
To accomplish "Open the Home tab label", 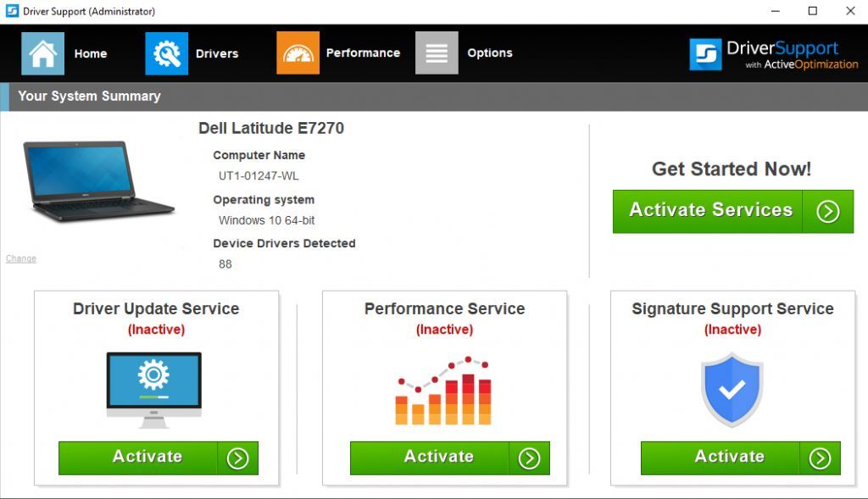I will [90, 53].
